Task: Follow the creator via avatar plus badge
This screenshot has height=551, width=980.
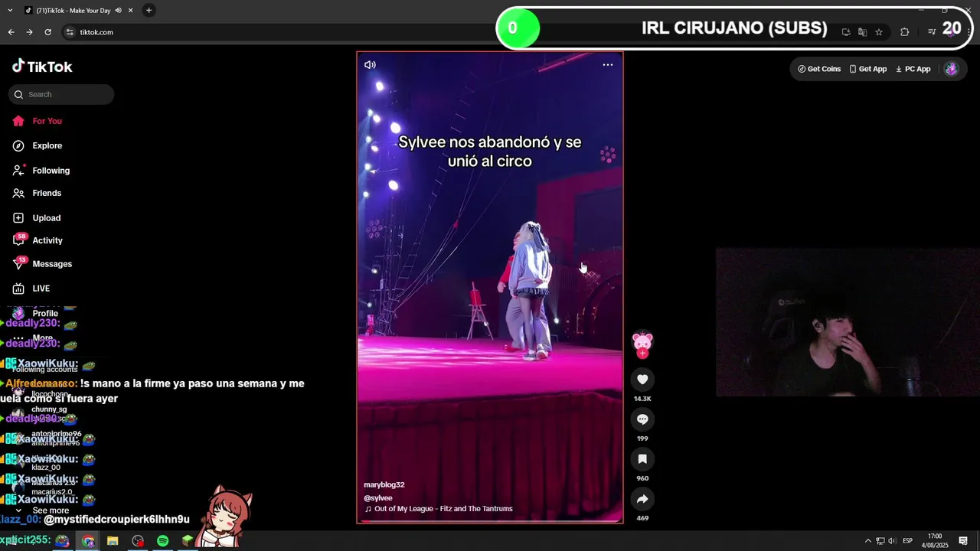Action: point(642,354)
